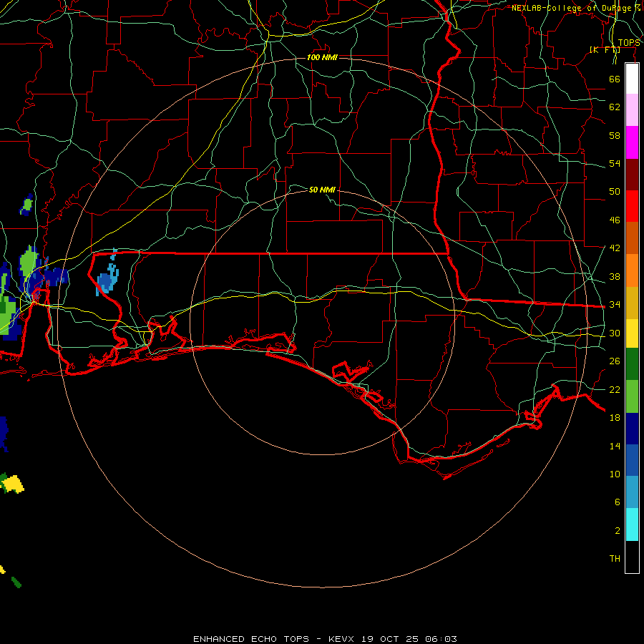Select the sky blue legend swatch

coord(632,492)
